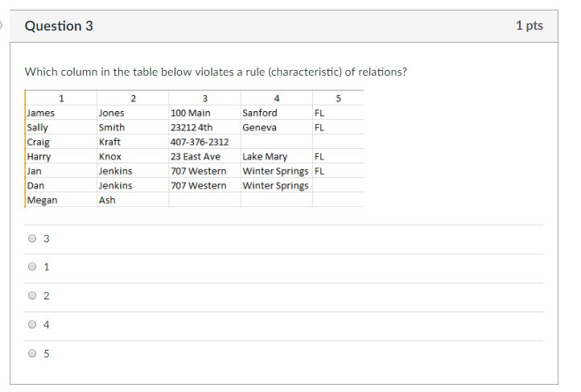Click the column header '4' in table
The image size is (581, 392).
[x=277, y=98]
